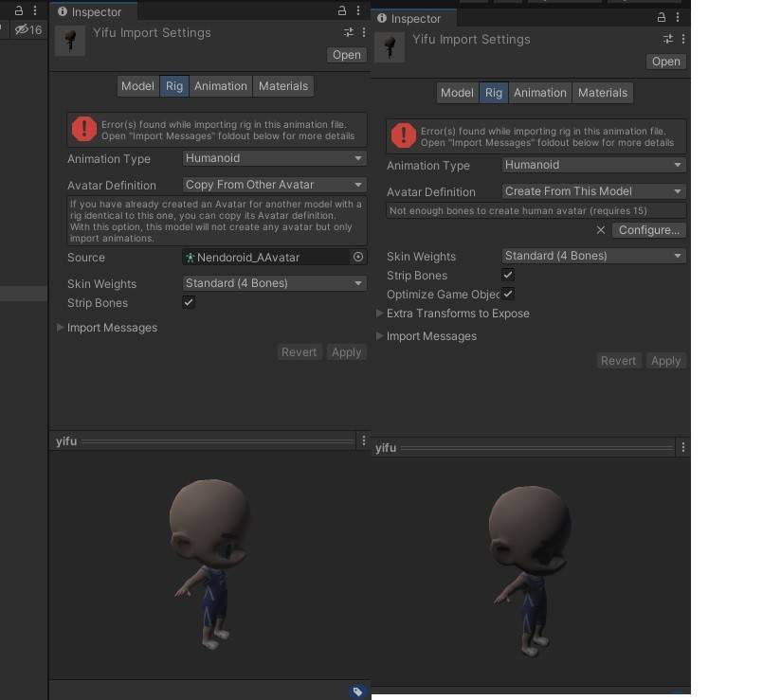The height and width of the screenshot is (700, 763).
Task: Click yifu character preview in right panel
Action: coord(531,570)
